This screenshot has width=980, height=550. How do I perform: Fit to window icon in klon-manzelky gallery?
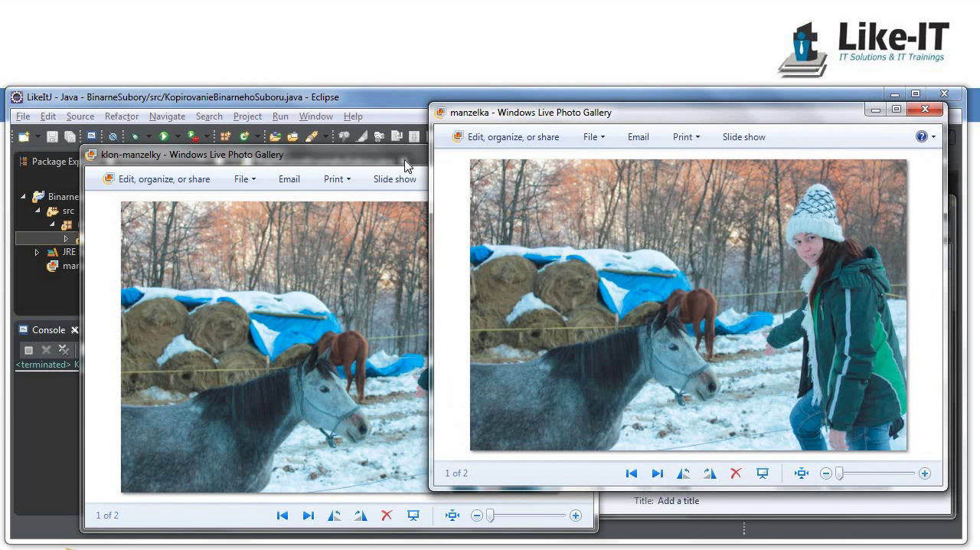[x=452, y=516]
